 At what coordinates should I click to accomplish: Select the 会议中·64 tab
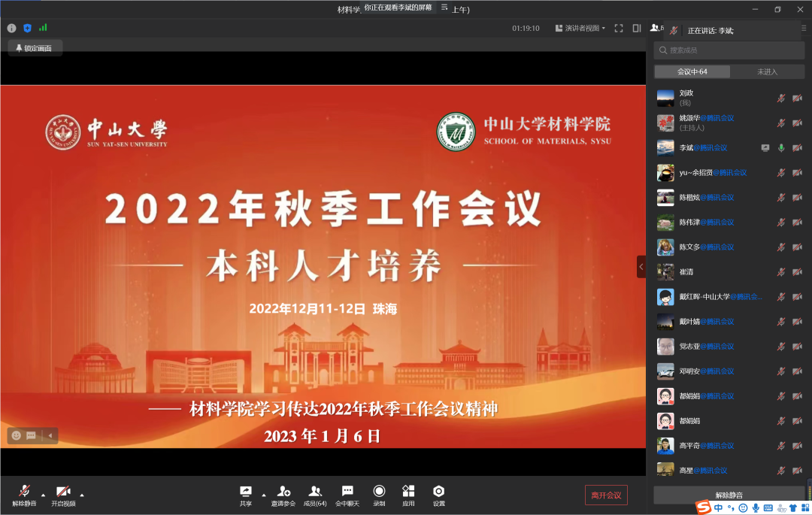click(692, 72)
